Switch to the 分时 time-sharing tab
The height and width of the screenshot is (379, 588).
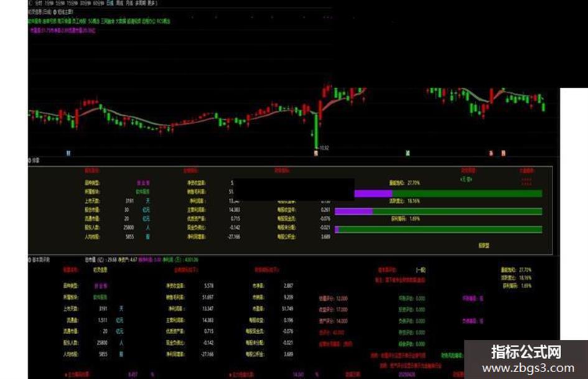tap(39, 2)
